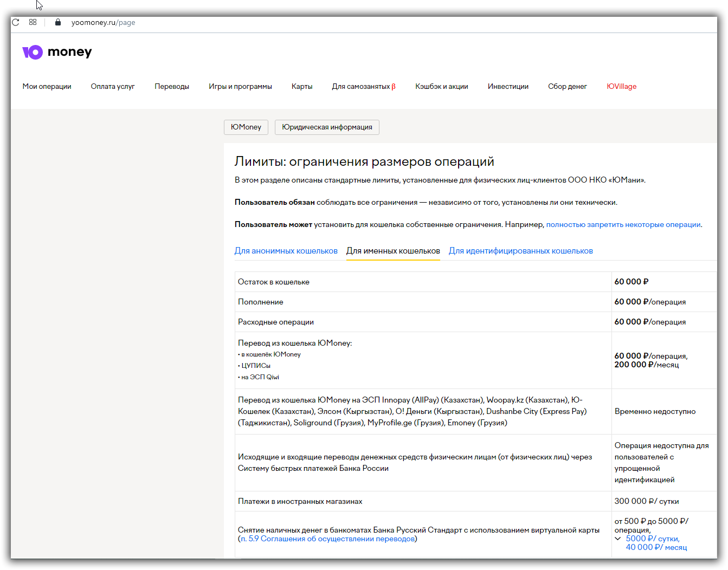Open Мои операции menu item
Viewport: 728px width, 570px height.
(x=47, y=86)
